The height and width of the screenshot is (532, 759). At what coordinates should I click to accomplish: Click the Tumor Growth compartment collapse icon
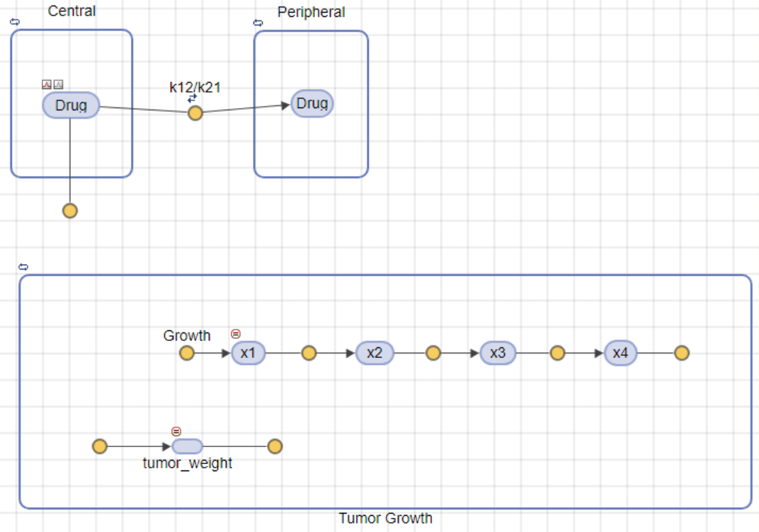pos(23,267)
